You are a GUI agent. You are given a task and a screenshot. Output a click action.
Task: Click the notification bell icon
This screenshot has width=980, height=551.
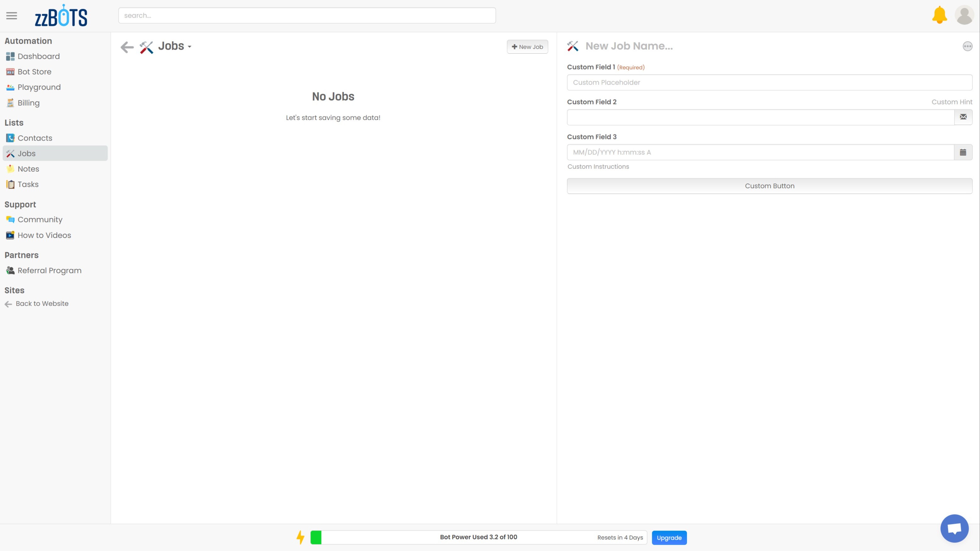click(939, 15)
